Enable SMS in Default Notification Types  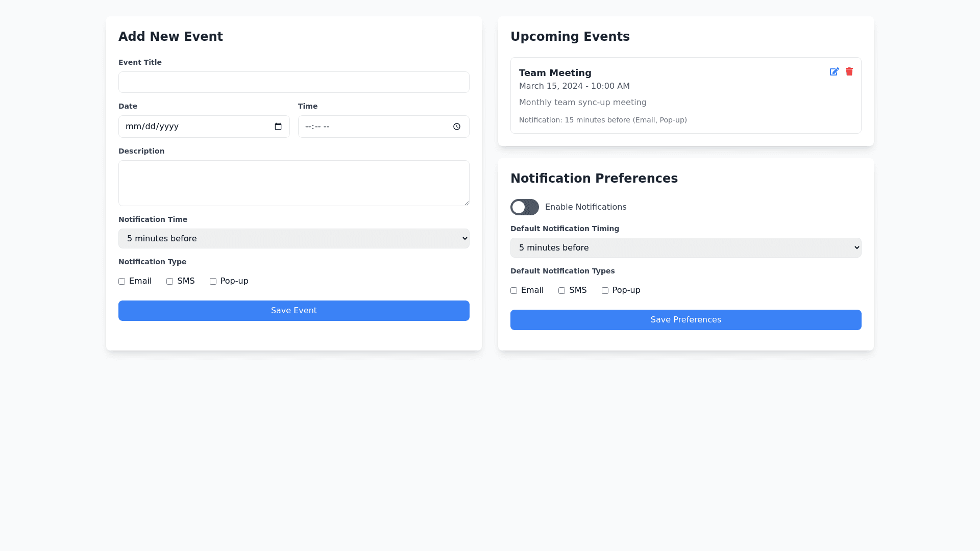[x=562, y=291]
